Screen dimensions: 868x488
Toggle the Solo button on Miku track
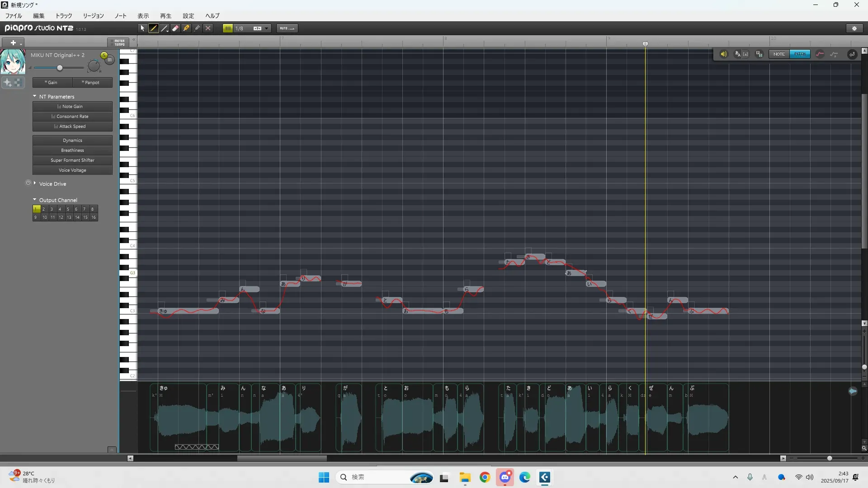click(104, 55)
